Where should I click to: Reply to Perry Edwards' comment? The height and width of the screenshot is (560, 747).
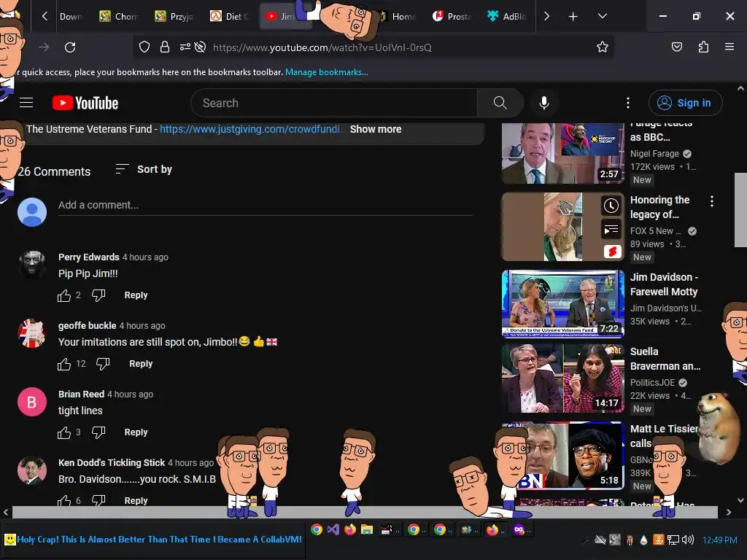pyautogui.click(x=136, y=295)
